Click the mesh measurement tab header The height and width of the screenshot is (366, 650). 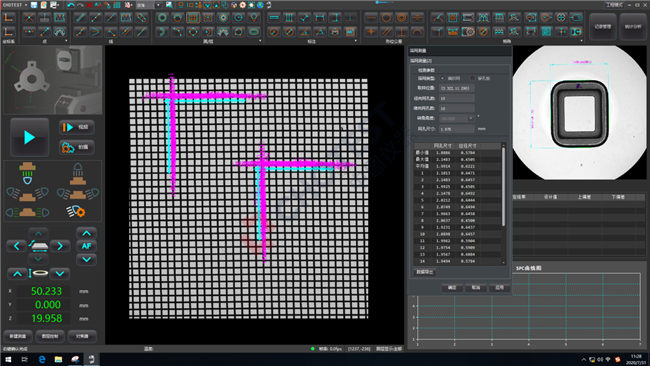pyautogui.click(x=421, y=61)
